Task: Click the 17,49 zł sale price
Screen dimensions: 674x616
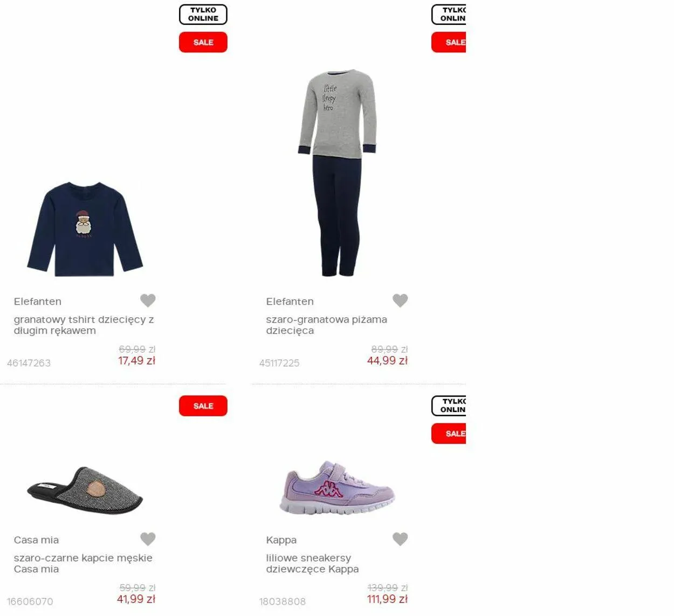Action: point(136,361)
